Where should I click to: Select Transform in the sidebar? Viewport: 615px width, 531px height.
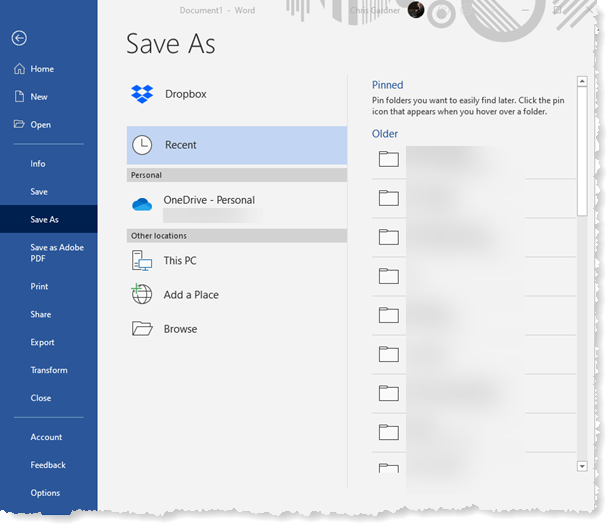point(49,370)
